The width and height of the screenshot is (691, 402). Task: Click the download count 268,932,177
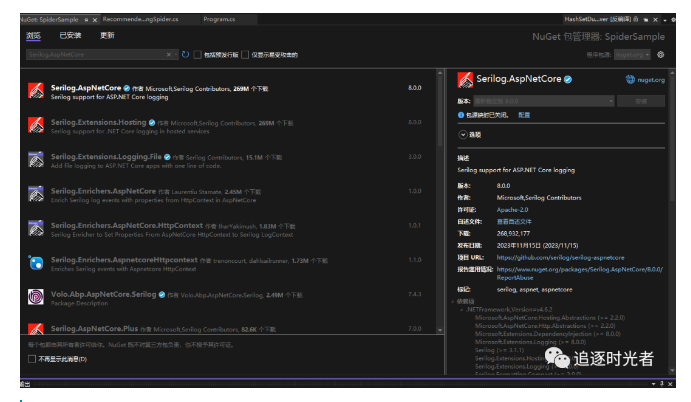(x=513, y=234)
